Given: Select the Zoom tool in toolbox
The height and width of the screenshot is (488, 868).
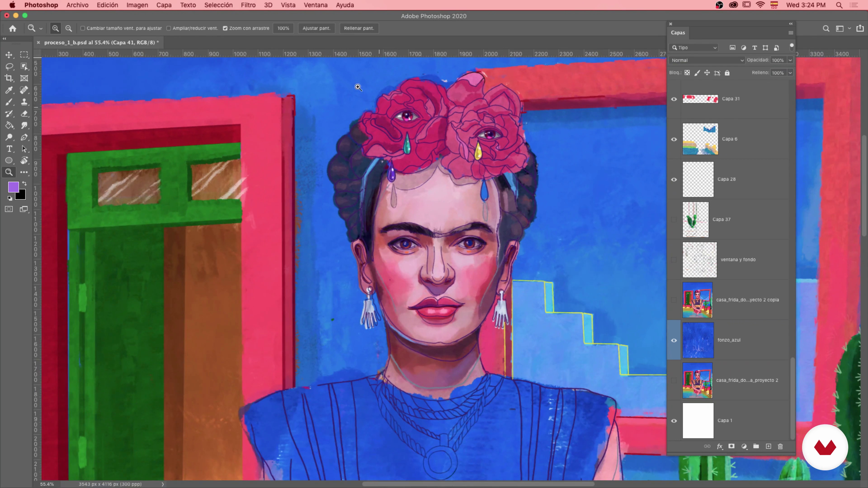Looking at the screenshot, I should pyautogui.click(x=9, y=172).
